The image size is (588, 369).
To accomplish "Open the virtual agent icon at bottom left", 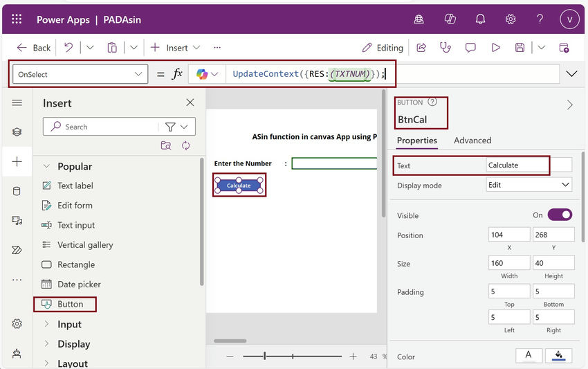I will 17,353.
